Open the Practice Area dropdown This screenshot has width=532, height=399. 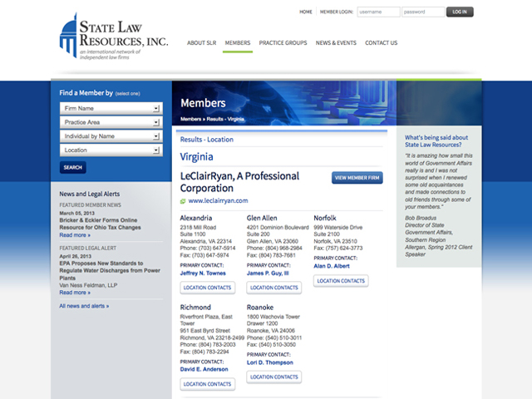tap(111, 122)
